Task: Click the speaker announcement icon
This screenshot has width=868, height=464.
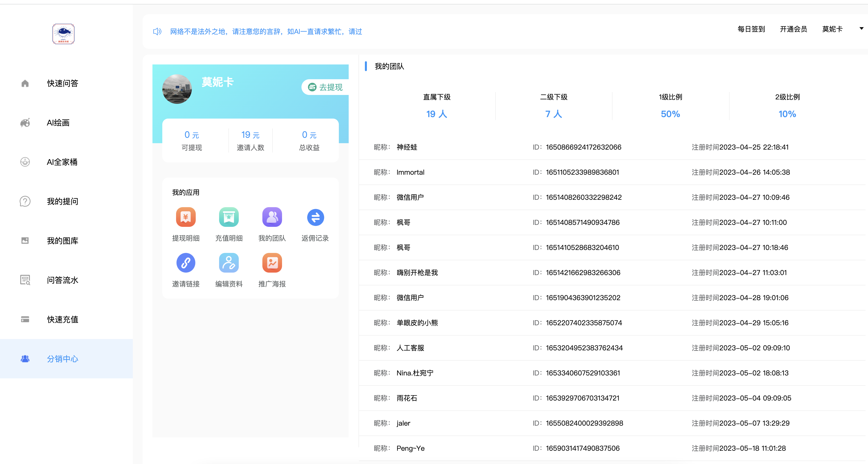Action: tap(157, 31)
